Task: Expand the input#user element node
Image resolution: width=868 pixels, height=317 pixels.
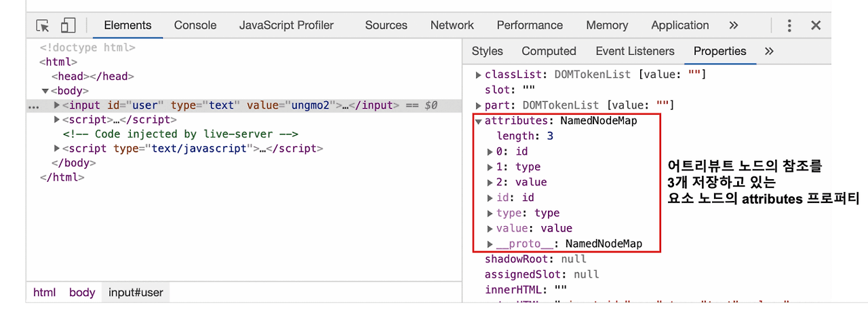Action: click(57, 105)
